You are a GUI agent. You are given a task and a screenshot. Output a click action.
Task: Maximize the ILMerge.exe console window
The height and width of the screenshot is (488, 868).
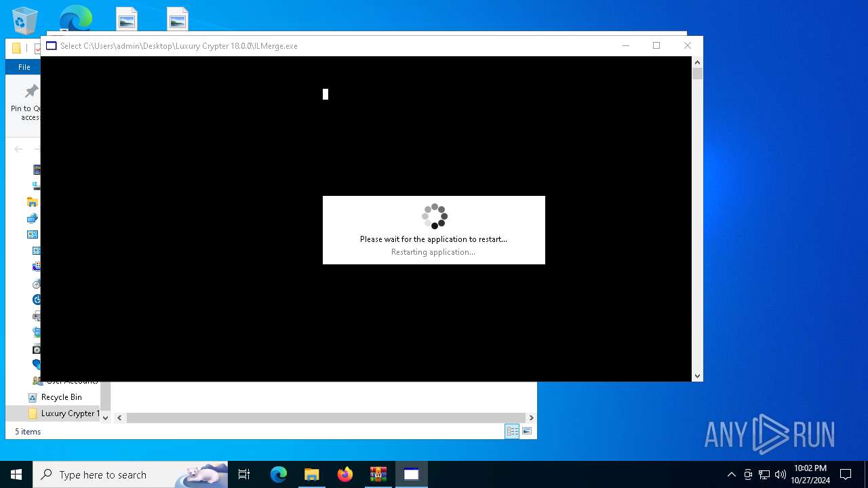656,46
